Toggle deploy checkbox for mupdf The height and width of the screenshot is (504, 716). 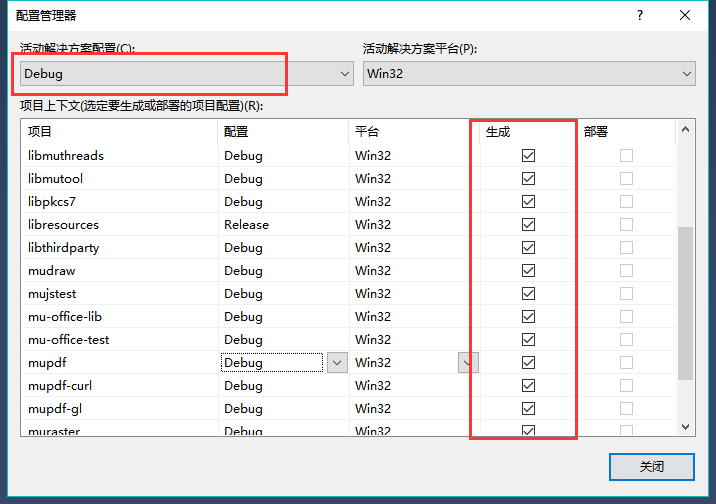(626, 363)
